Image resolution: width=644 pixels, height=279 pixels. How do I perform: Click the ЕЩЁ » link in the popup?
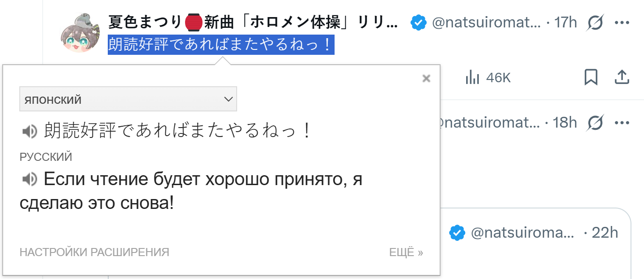(x=406, y=252)
